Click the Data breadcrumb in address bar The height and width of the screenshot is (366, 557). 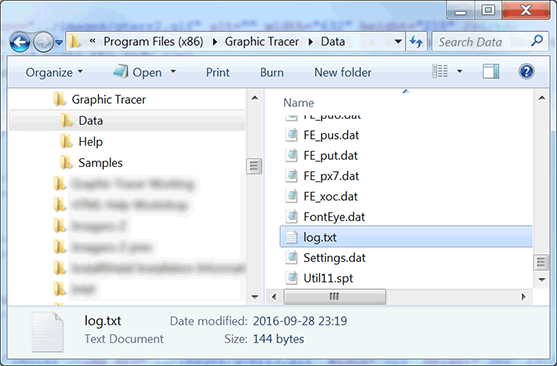[333, 42]
